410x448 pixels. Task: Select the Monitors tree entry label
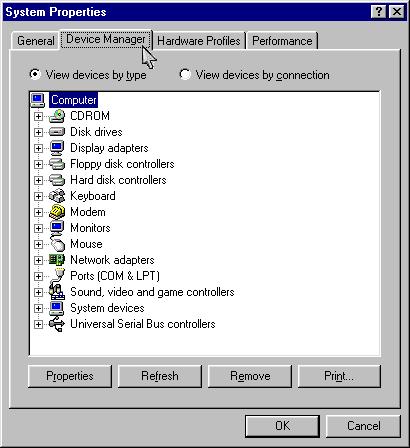pos(90,228)
